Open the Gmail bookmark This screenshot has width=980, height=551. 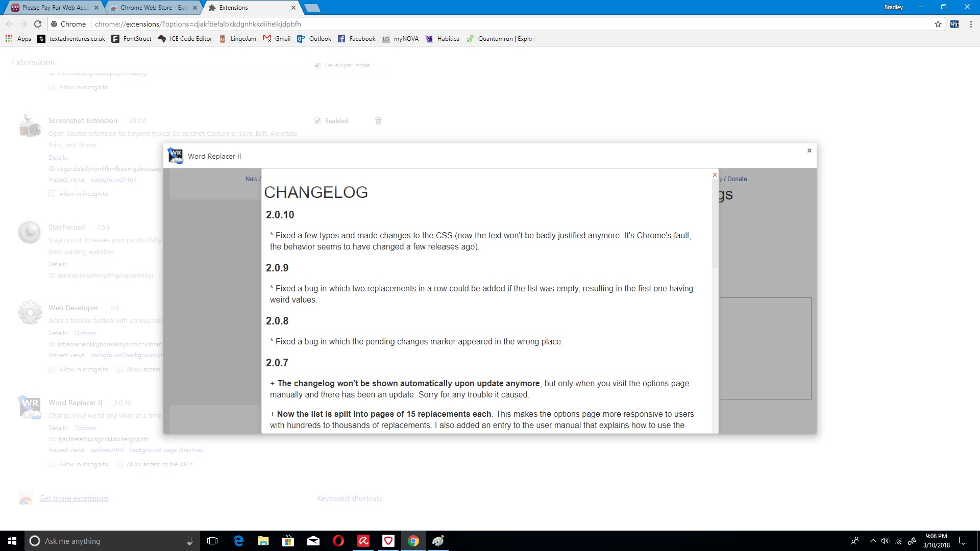point(277,39)
